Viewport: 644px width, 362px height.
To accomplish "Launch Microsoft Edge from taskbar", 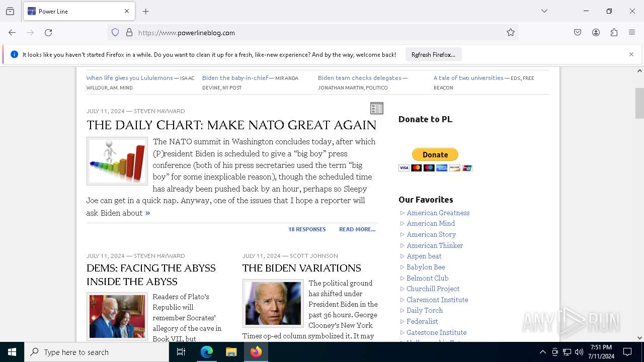I will (207, 352).
